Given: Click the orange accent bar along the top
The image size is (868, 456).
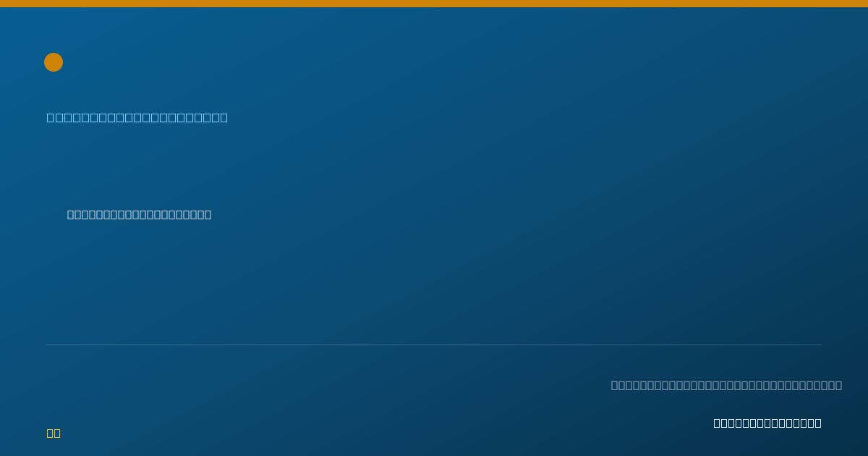Looking at the screenshot, I should coord(434,4).
